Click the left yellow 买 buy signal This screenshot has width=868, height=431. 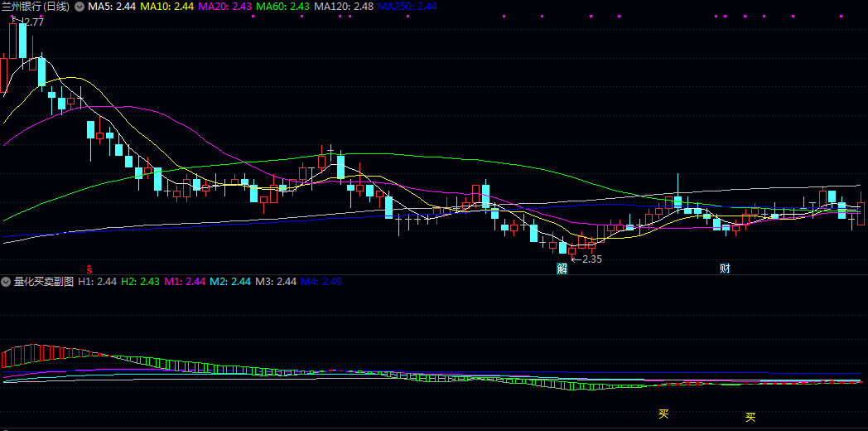pos(663,414)
